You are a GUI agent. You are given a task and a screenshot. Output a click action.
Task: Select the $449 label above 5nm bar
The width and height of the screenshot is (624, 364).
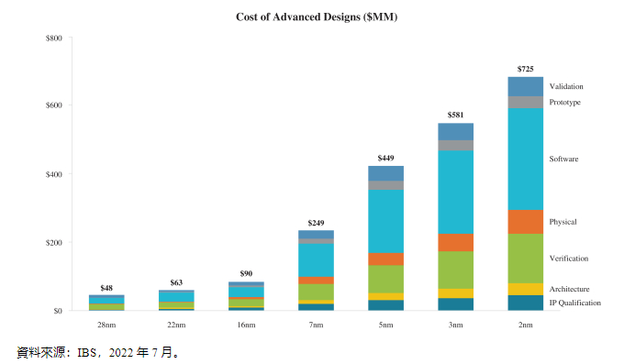pos(385,158)
